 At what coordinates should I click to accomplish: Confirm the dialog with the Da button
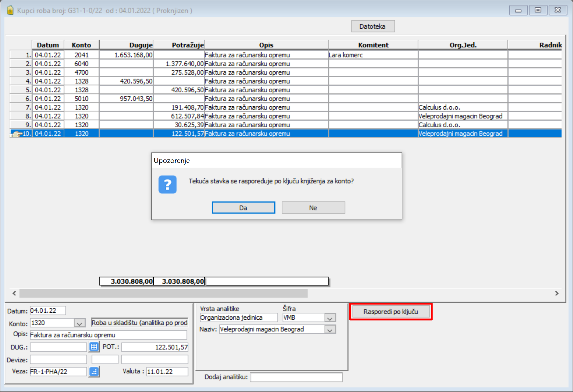coord(243,208)
